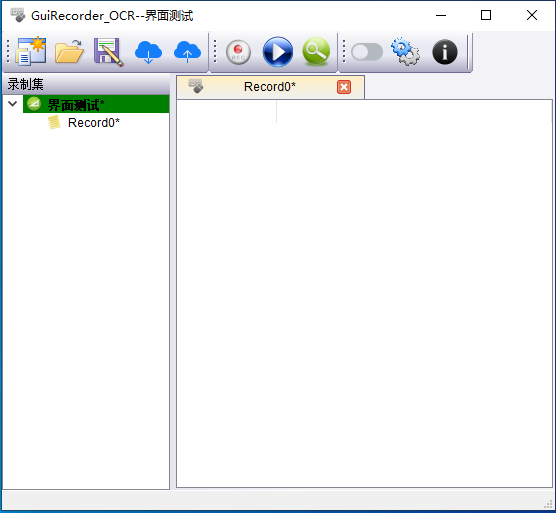
Task: Upload to cloud
Action: click(x=187, y=52)
